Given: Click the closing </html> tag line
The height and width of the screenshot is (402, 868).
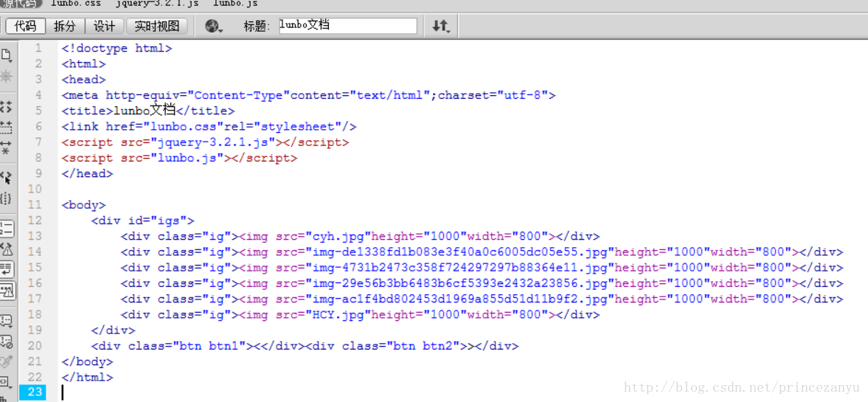Looking at the screenshot, I should point(87,378).
